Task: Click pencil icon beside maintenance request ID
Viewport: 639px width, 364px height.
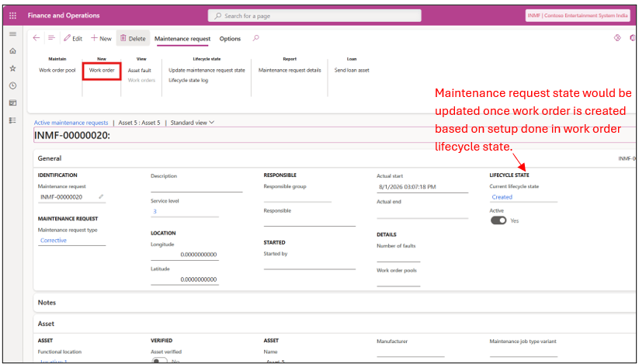Action: pyautogui.click(x=101, y=196)
